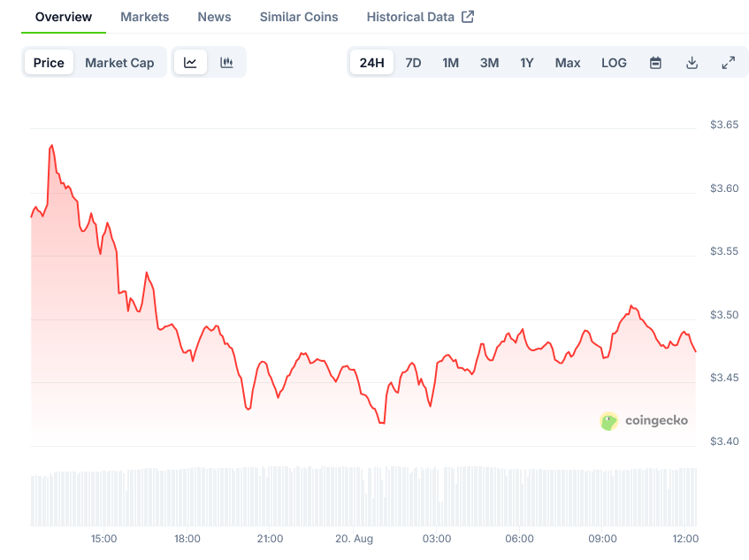Click the volume bars above 20. Aug label
The height and width of the screenshot is (560, 749).
(354, 496)
